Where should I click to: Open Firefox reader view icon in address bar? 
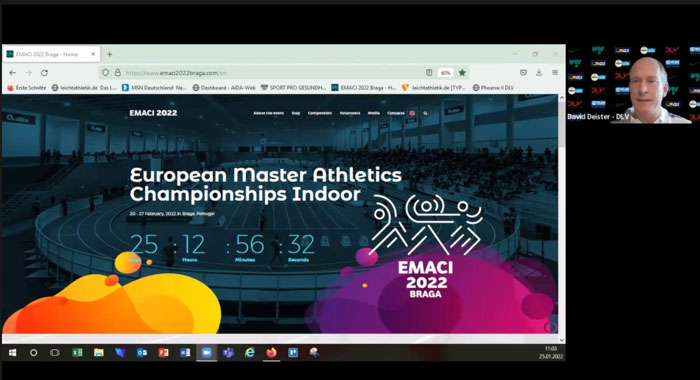[429, 72]
